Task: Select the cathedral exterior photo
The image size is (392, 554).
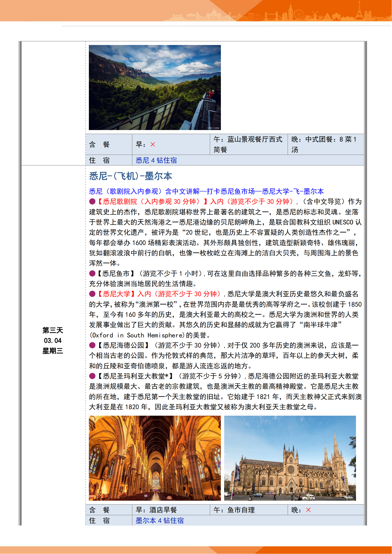Action: click(290, 458)
